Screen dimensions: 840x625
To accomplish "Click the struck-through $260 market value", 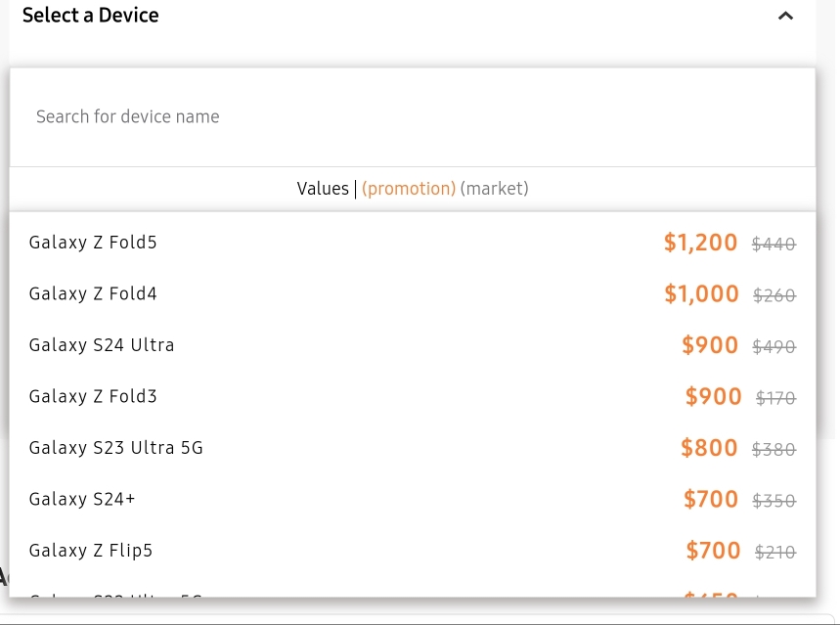I will [x=774, y=295].
